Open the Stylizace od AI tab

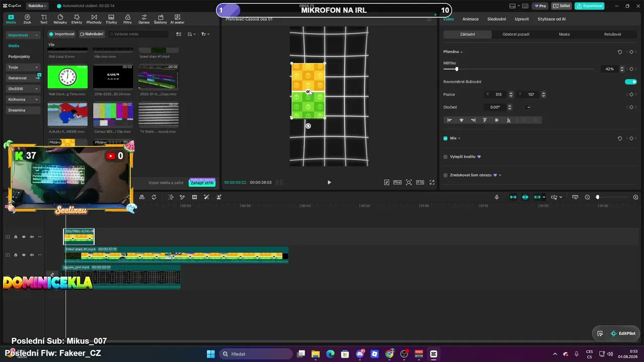[551, 19]
